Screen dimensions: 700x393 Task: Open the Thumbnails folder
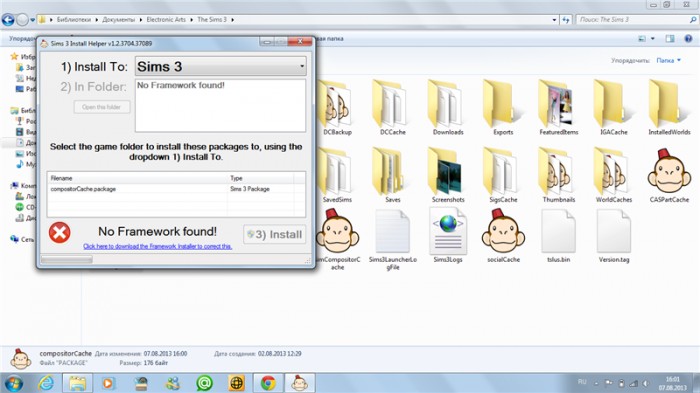click(x=558, y=176)
